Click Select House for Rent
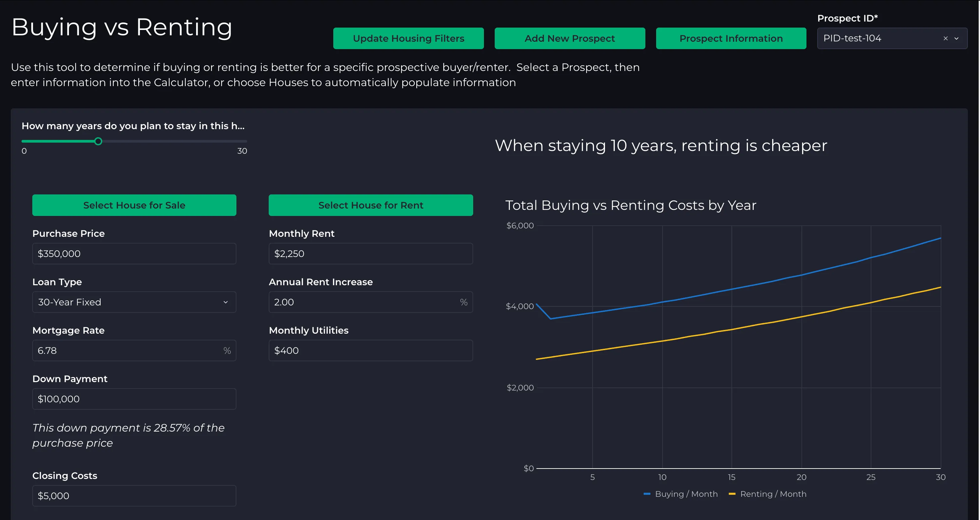980x520 pixels. coord(371,205)
